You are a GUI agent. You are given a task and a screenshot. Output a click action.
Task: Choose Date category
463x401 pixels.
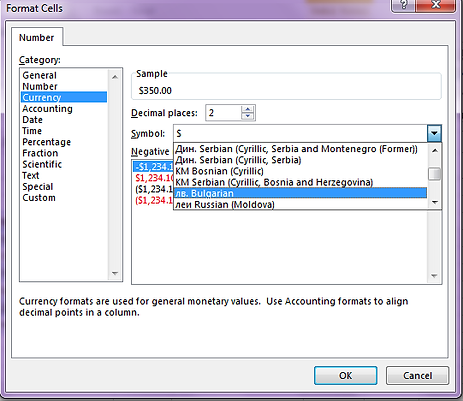pyautogui.click(x=64, y=120)
